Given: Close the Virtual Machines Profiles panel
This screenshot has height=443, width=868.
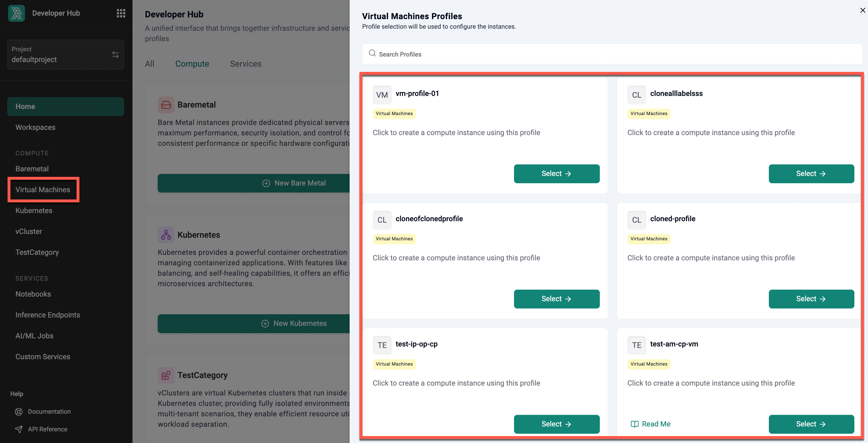Looking at the screenshot, I should [x=862, y=10].
